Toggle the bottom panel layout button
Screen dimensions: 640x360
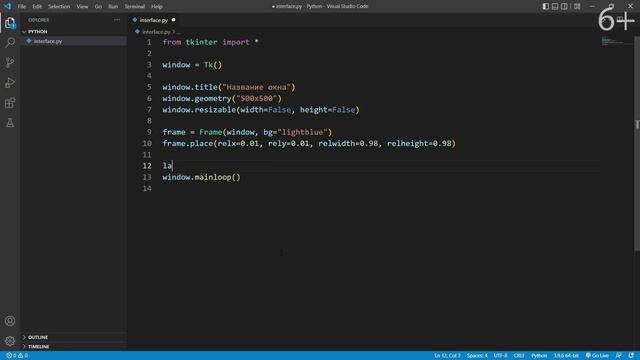point(555,6)
